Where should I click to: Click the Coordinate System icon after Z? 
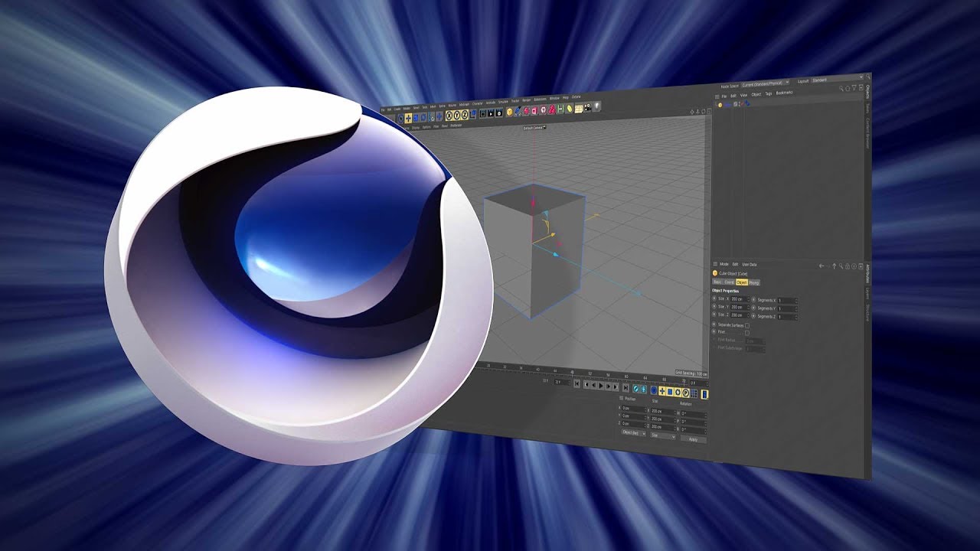[472, 113]
